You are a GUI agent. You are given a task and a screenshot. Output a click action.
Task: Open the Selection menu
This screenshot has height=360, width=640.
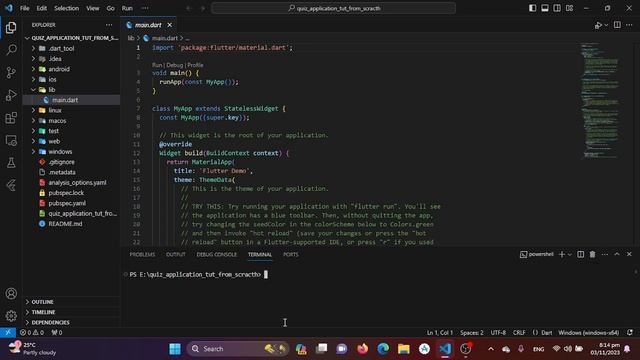[66, 8]
